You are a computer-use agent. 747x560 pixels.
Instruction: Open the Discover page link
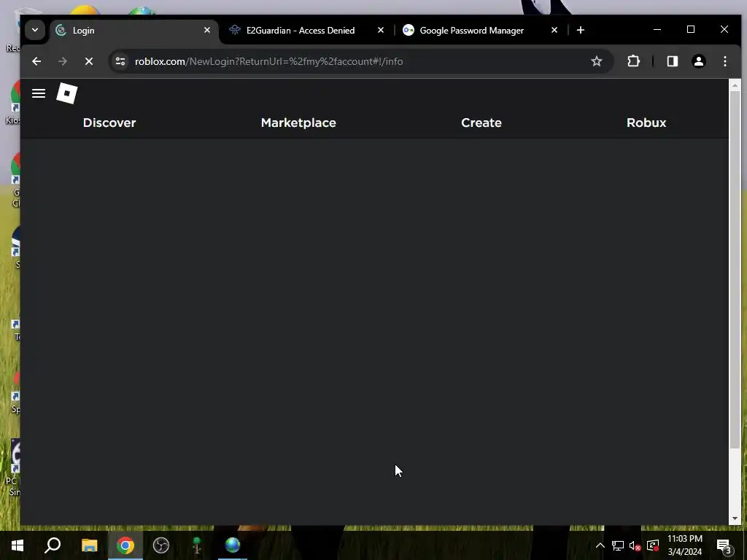point(109,122)
